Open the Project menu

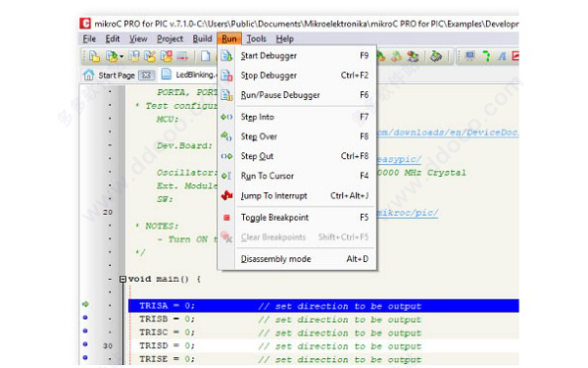[170, 38]
